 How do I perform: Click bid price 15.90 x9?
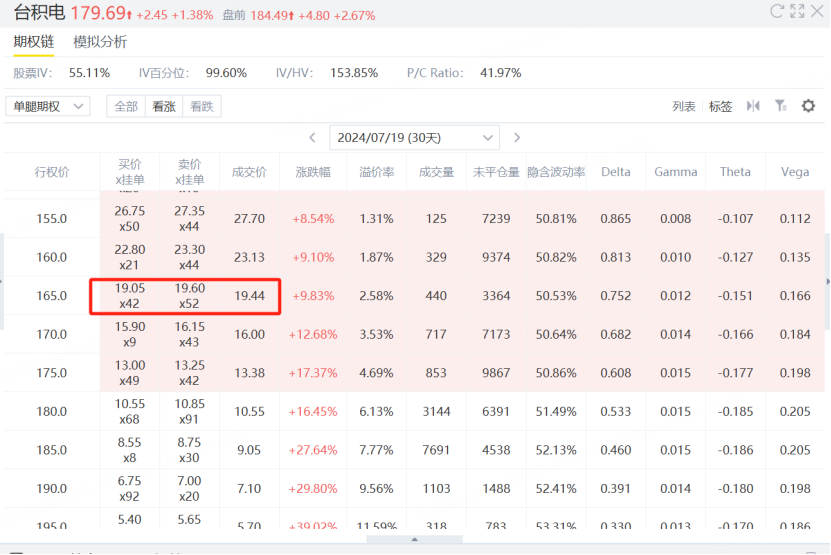pos(130,334)
